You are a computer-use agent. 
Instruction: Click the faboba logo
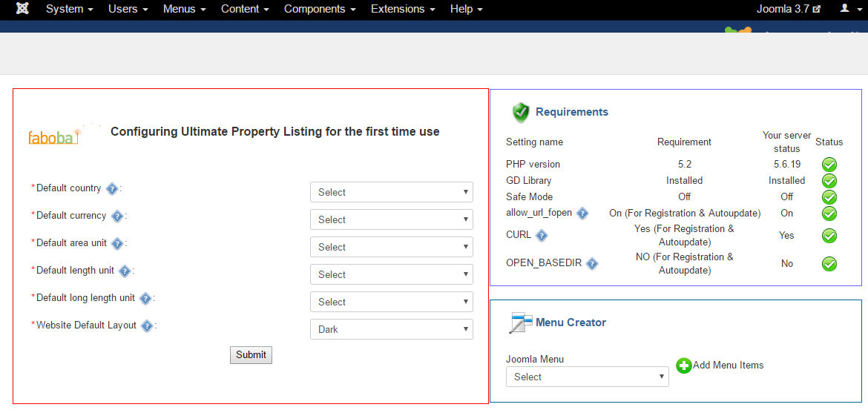56,136
